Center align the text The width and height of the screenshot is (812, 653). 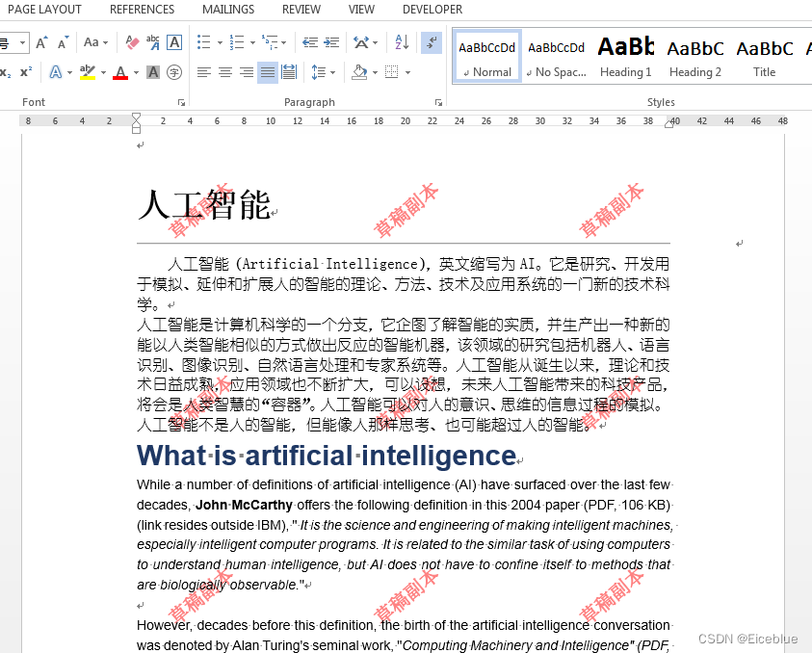coord(225,72)
